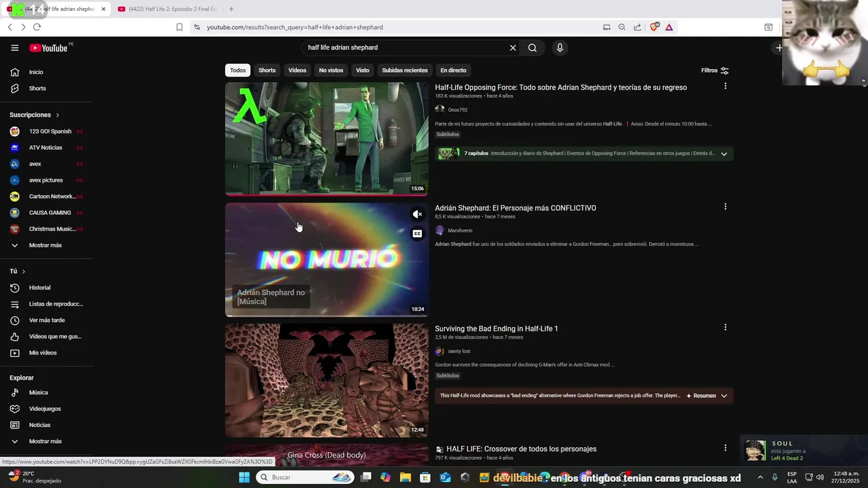The height and width of the screenshot is (488, 868).
Task: Click the magnifier search button
Action: [x=532, y=47]
